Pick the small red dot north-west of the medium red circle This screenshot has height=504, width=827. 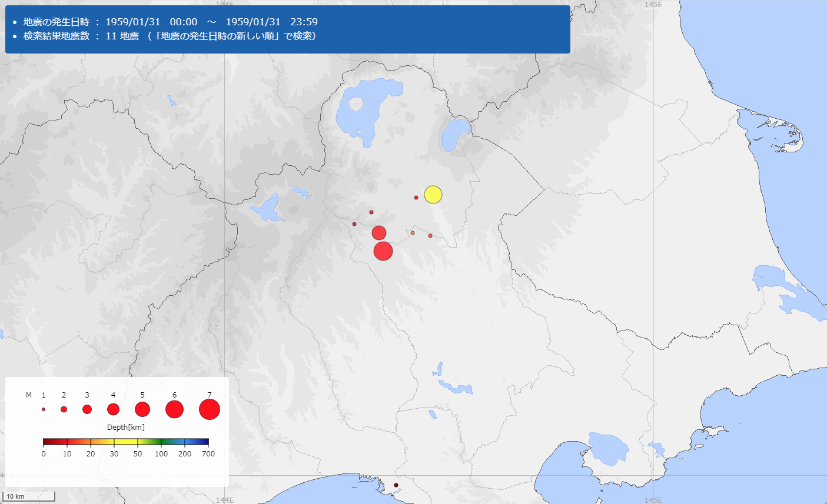[x=371, y=212]
